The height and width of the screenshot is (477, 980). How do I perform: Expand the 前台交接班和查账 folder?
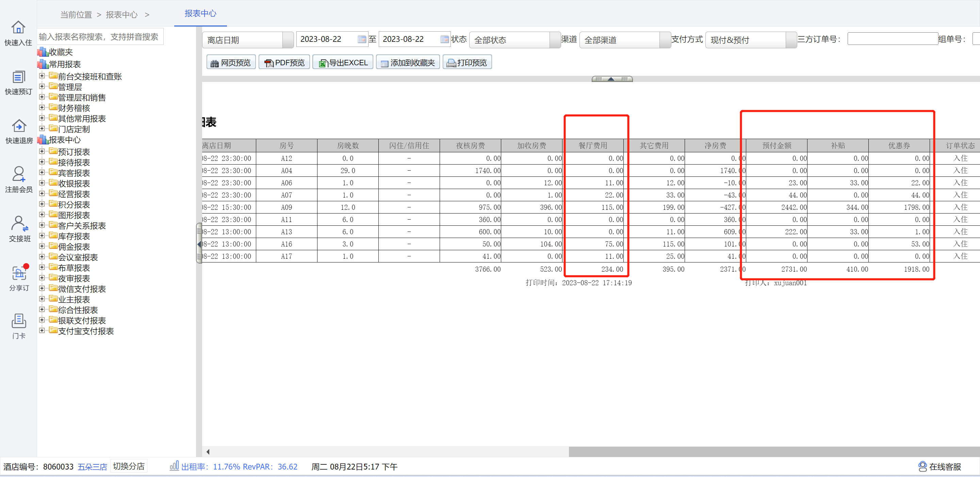click(42, 76)
